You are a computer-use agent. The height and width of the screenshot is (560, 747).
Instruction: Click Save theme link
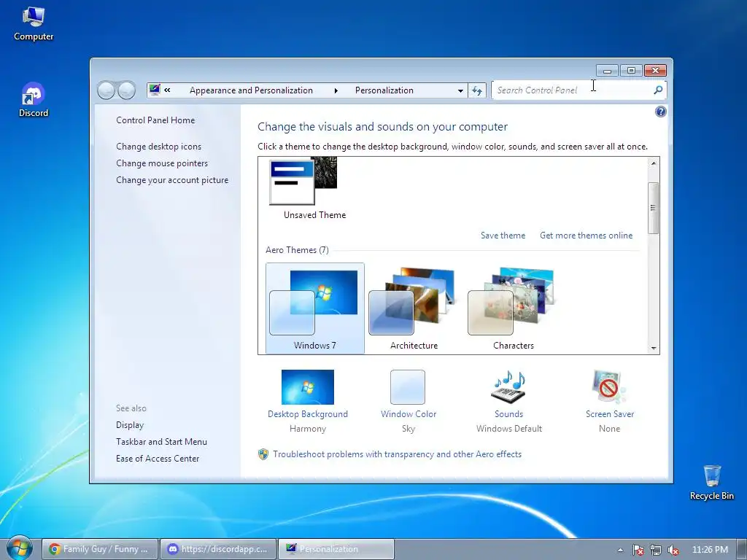point(503,236)
